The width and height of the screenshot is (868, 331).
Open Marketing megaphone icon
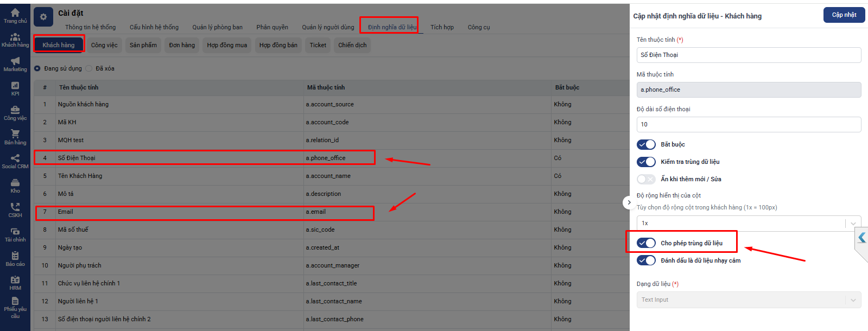pos(15,61)
